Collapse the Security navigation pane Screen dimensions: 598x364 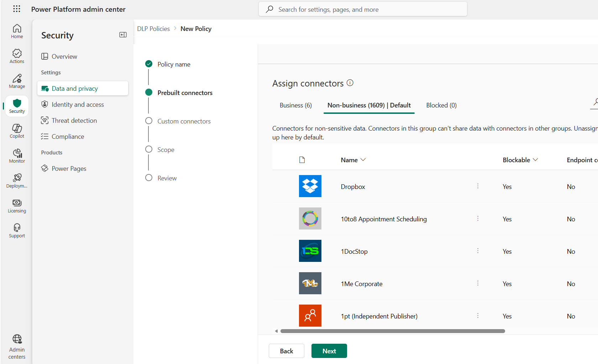(x=123, y=35)
